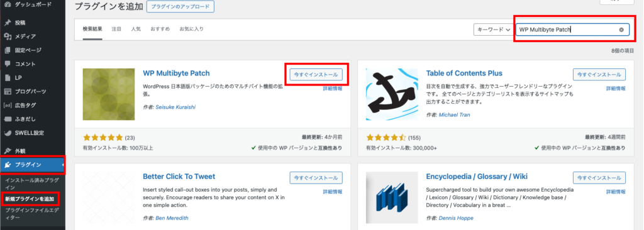Open Encyclopedia / Glossary / Wiki title link
The height and width of the screenshot is (230, 644).
(477, 177)
